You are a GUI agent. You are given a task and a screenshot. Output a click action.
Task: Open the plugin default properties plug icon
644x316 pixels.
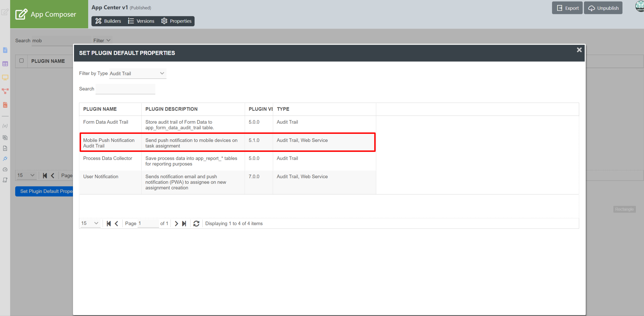pyautogui.click(x=5, y=159)
